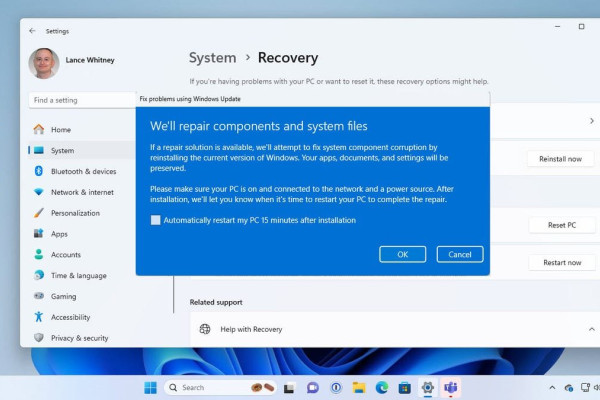Click the taskbar Search box

coord(220,388)
